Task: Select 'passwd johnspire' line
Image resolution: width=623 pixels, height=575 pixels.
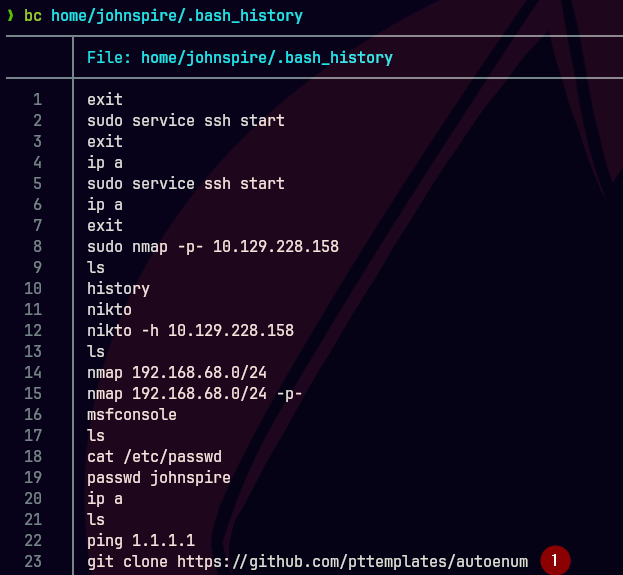Action: pos(159,478)
